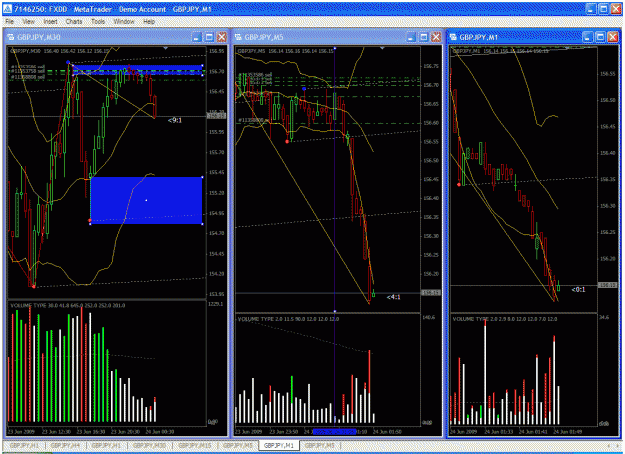Click the '<9:1' label on M30 chart
The width and height of the screenshot is (625, 454).
175,120
